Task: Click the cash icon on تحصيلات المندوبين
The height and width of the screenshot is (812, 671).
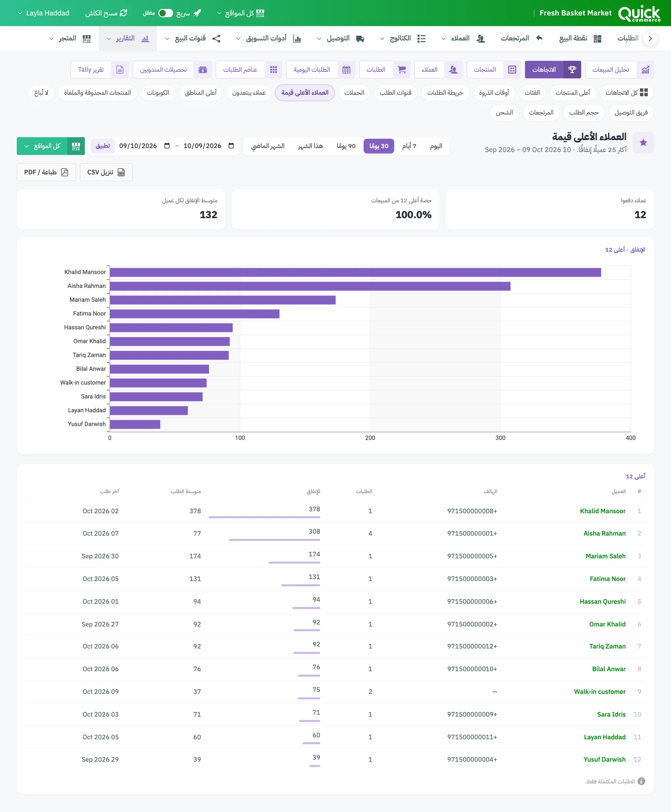Action: point(203,70)
